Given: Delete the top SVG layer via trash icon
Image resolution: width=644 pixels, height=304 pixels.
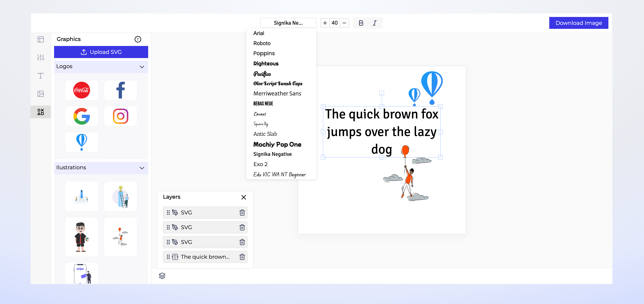Looking at the screenshot, I should click(x=242, y=212).
